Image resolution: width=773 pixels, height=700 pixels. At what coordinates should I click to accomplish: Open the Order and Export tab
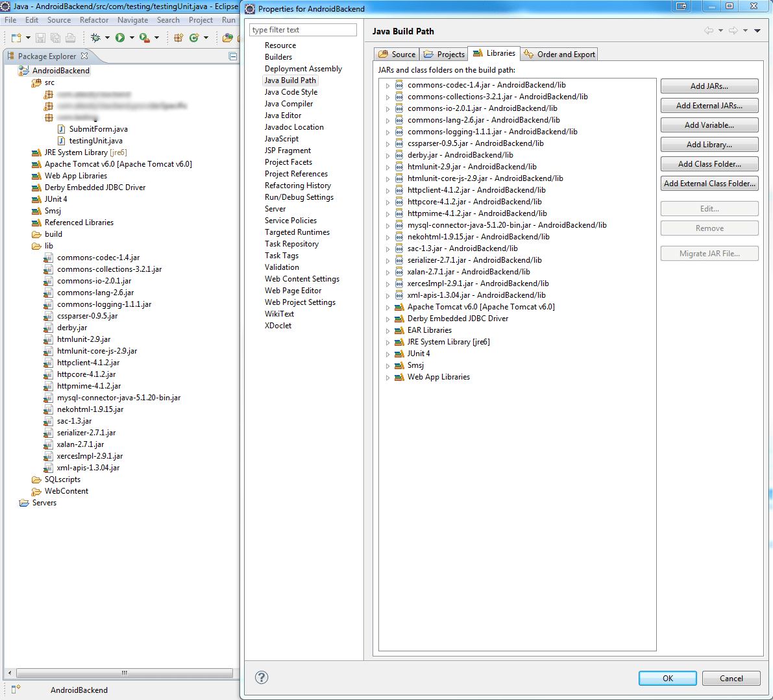(559, 54)
